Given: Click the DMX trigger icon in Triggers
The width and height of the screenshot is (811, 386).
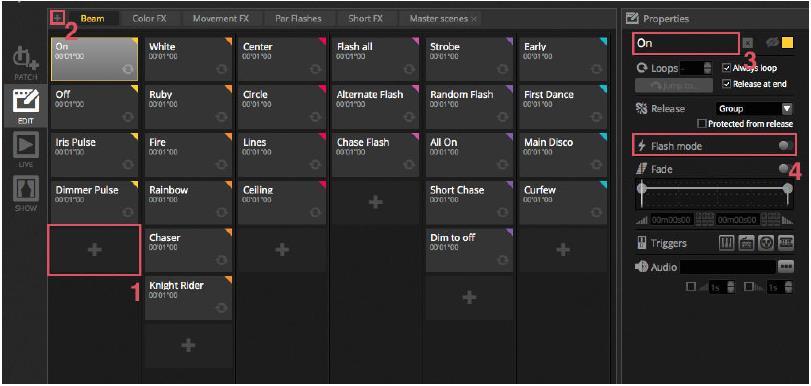Looking at the screenshot, I should click(x=786, y=243).
